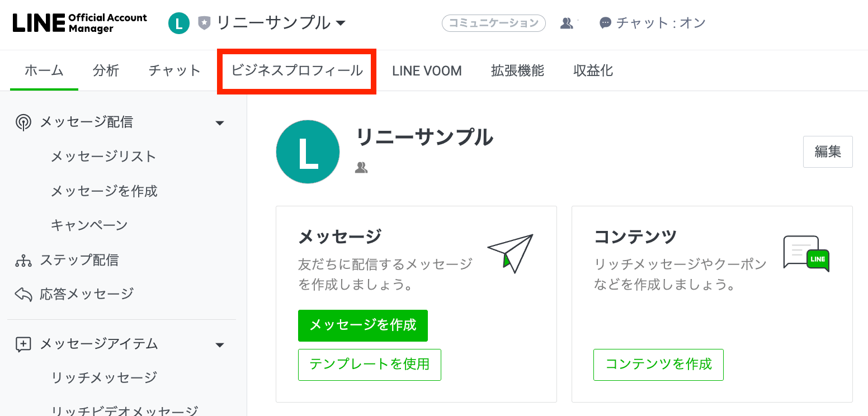Click the コンテンツを作成 button
The height and width of the screenshot is (416, 868).
coord(658,365)
